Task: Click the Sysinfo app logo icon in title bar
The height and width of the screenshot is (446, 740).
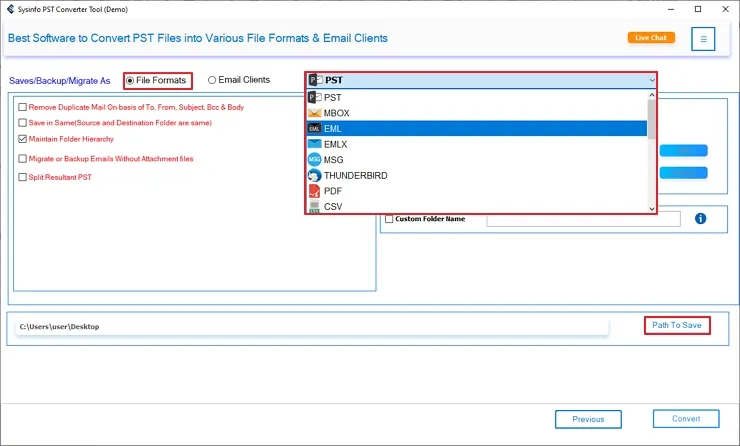Action: pyautogui.click(x=10, y=9)
